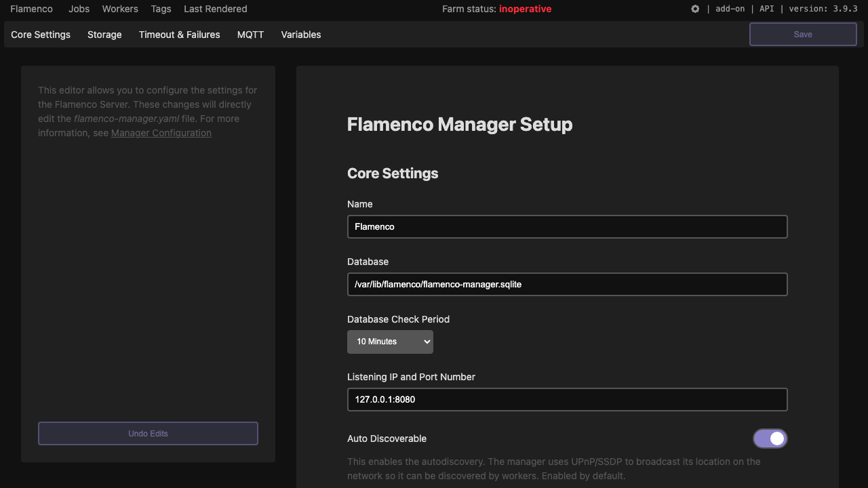
Task: Go to Jobs in top navigation
Action: (x=79, y=9)
